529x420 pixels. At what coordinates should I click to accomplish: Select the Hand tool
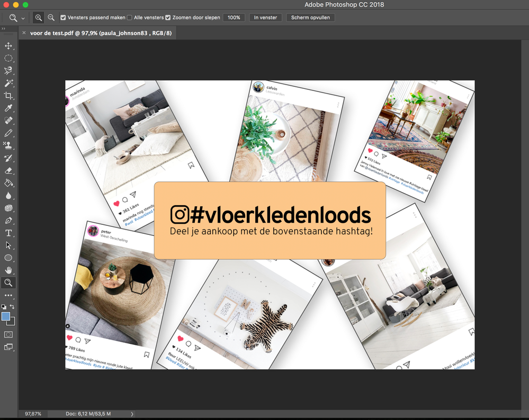(x=8, y=270)
